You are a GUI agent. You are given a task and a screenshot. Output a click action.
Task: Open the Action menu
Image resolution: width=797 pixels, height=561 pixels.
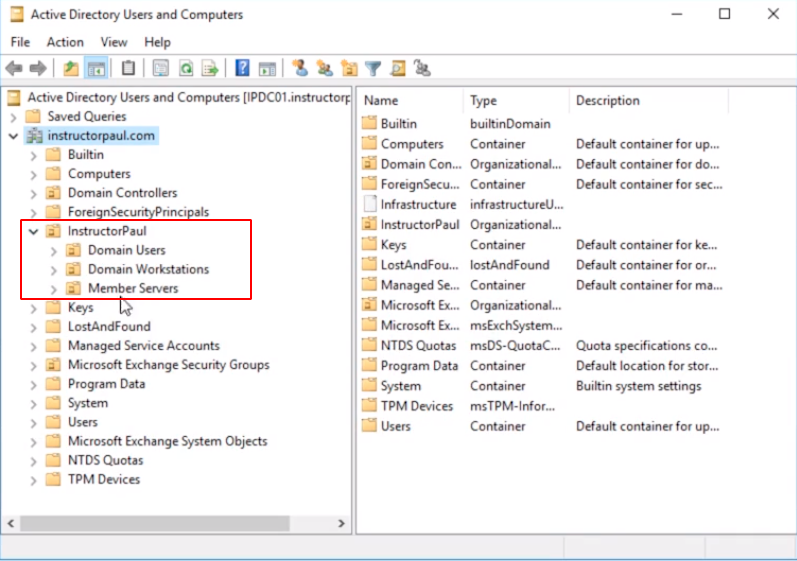65,42
